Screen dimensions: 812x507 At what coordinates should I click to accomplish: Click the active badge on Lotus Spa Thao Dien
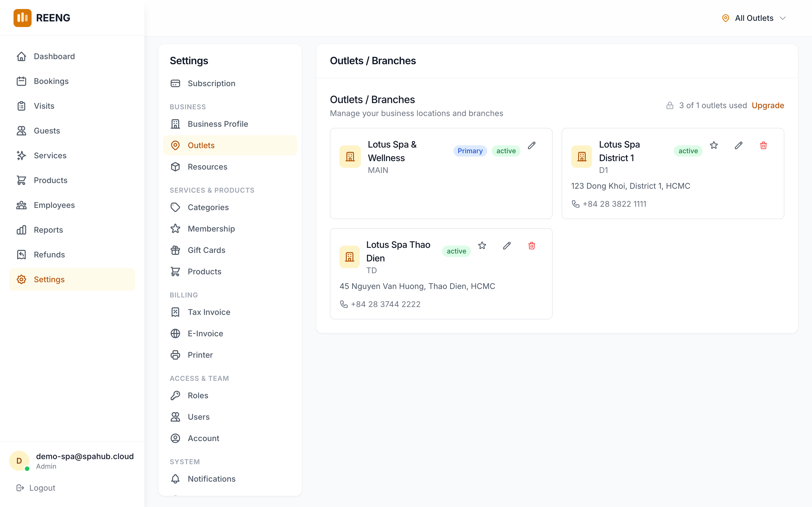456,251
